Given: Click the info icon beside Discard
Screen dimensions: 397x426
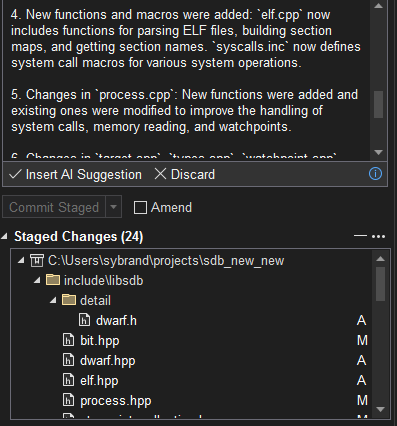Looking at the screenshot, I should tap(375, 174).
